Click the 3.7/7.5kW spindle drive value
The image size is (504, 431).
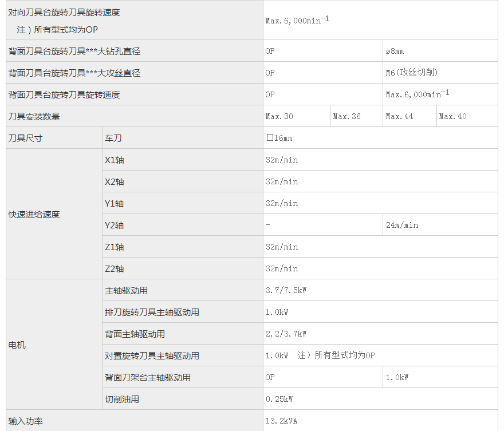tap(286, 290)
